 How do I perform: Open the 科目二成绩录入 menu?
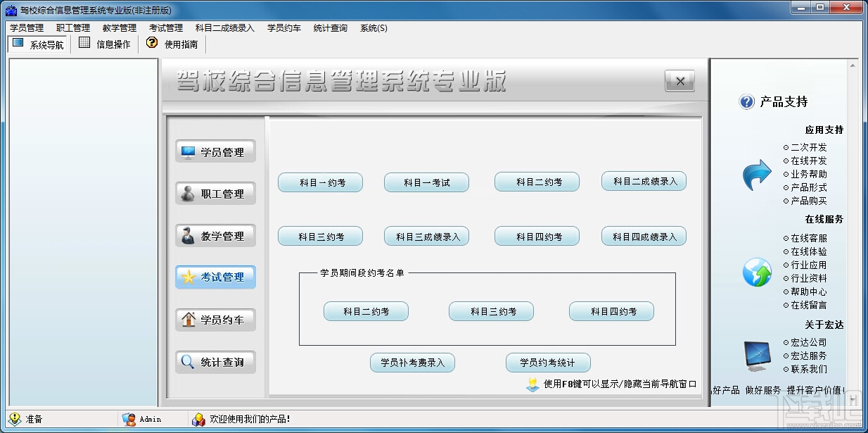(x=225, y=28)
